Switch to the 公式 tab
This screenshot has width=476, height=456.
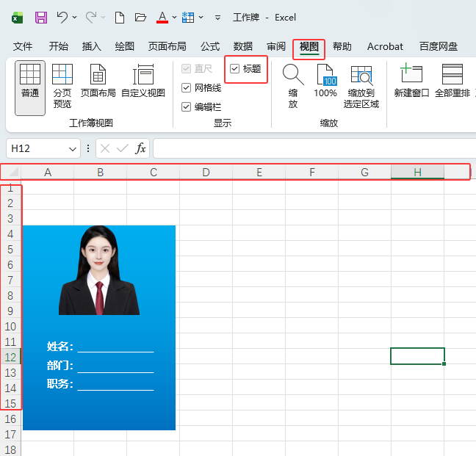coord(210,46)
